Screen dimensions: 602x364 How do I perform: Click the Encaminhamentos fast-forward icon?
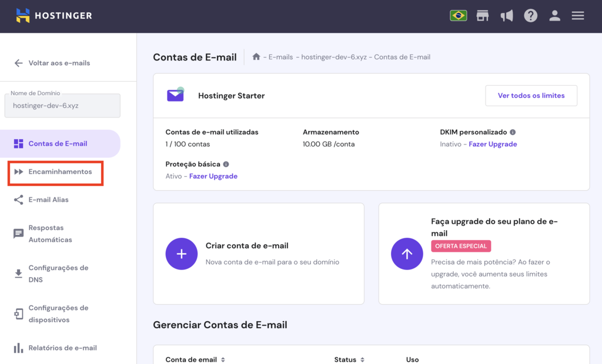(x=18, y=171)
